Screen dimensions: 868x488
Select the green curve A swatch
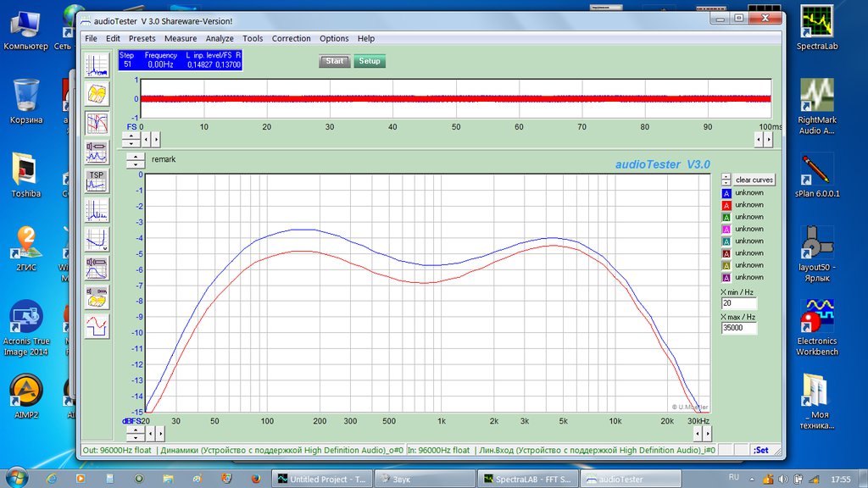[726, 218]
